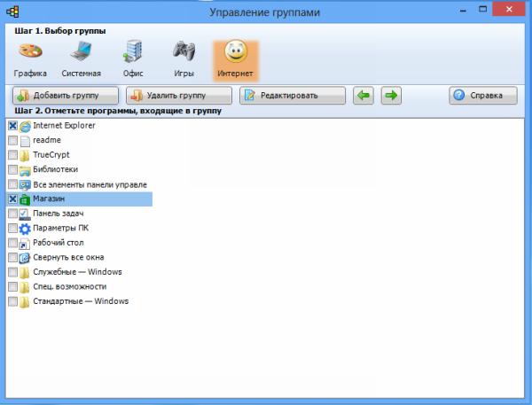Click the TrueCrypt folder icon

25,155
